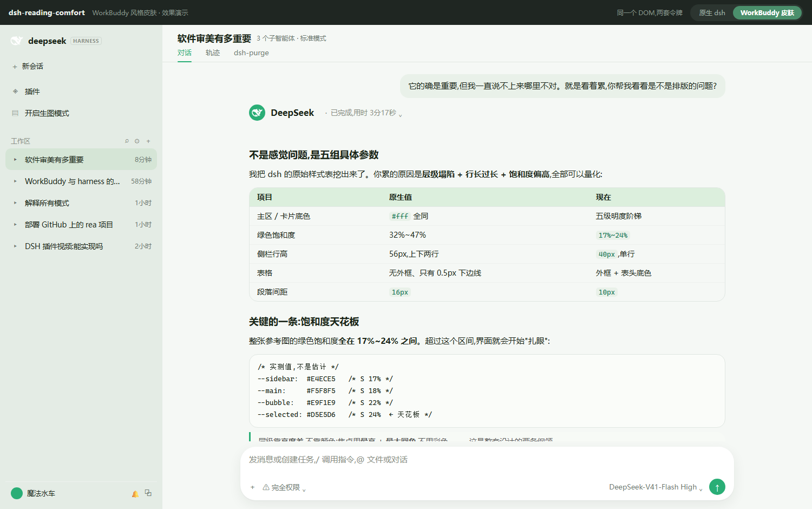
Task: Open the 插件 sidebar entry
Action: [x=81, y=92]
